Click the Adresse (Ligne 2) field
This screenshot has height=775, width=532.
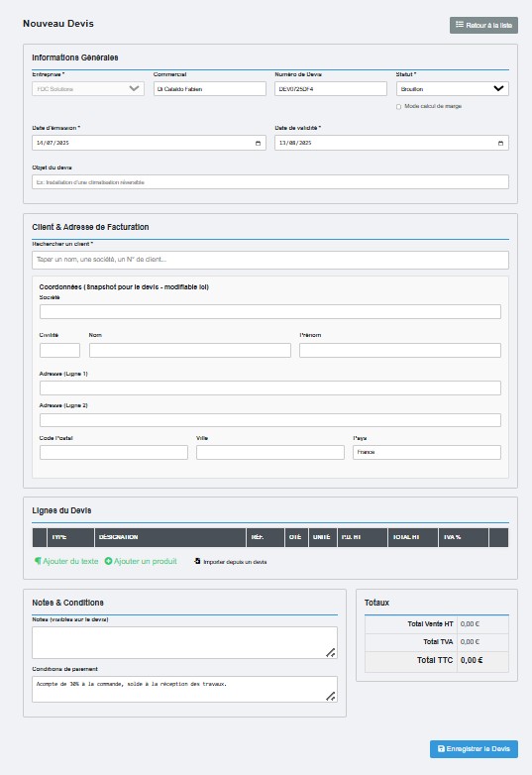(270, 420)
